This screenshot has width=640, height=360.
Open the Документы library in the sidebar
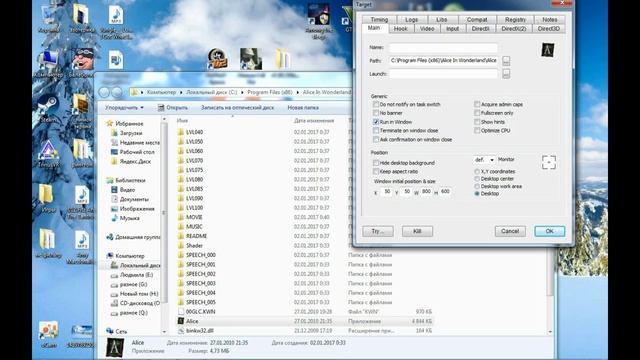coord(130,199)
